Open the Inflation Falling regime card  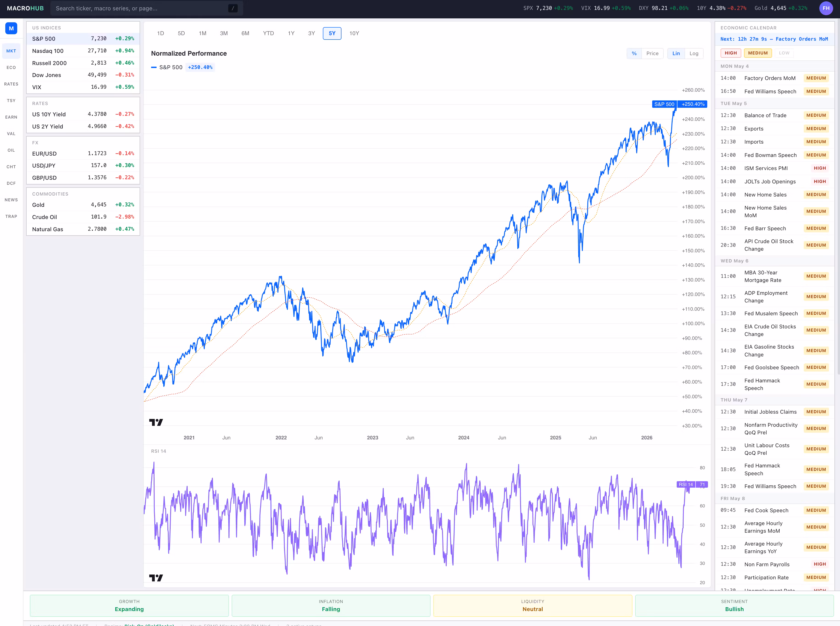click(331, 606)
